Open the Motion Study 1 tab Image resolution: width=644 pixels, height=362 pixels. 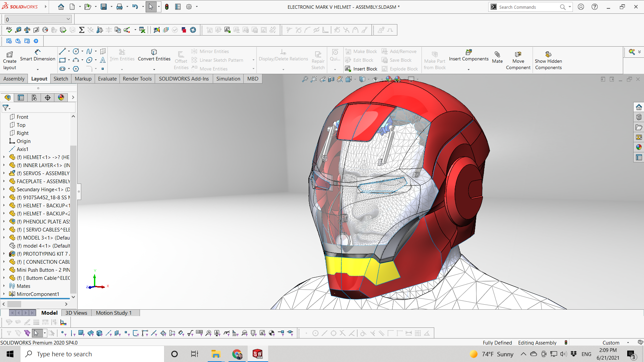[114, 313]
